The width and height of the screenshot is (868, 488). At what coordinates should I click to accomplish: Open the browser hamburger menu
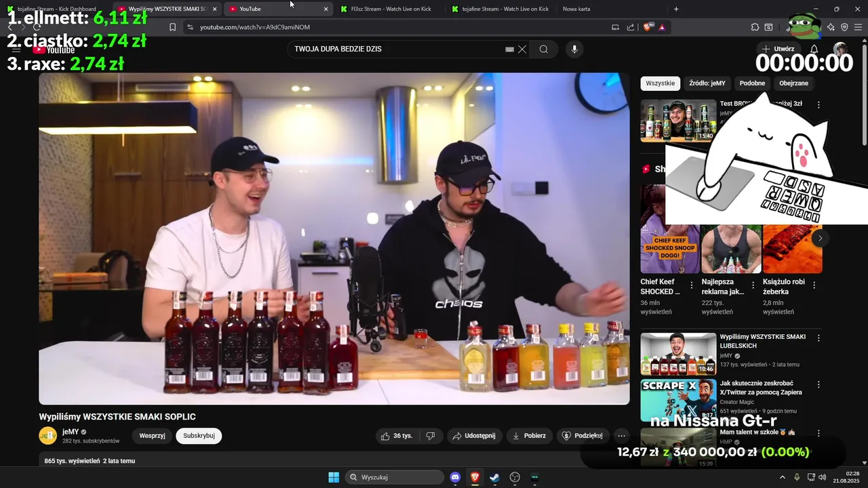(x=859, y=27)
